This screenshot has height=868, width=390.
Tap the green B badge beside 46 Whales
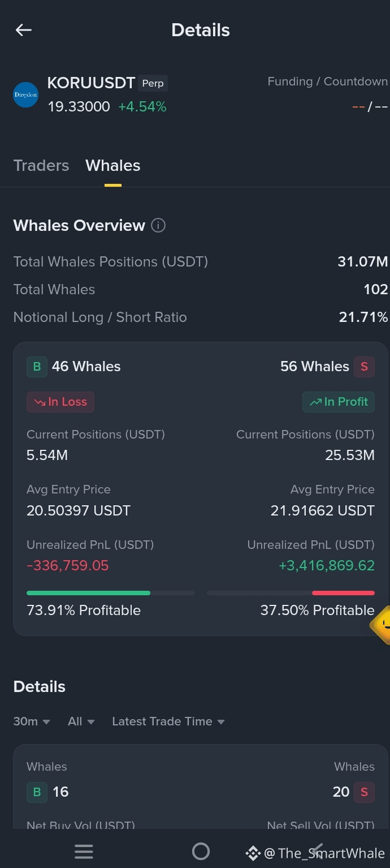(x=37, y=367)
